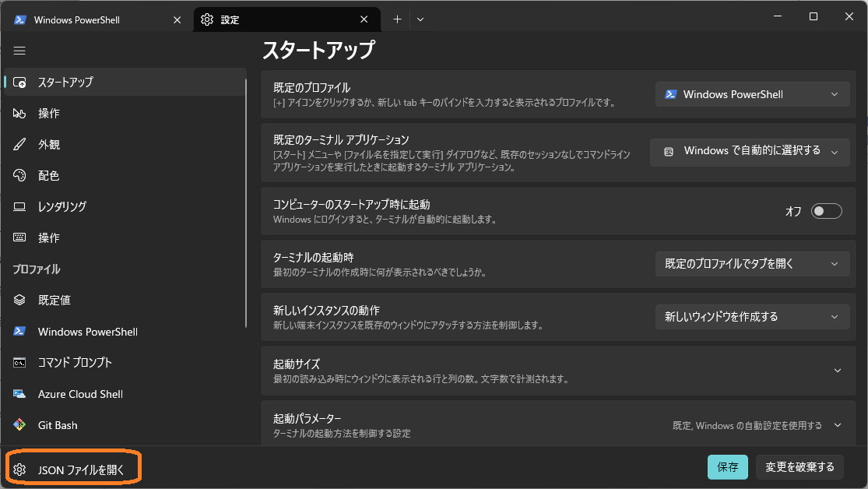Open the hamburger navigation menu
Image resolution: width=868 pixels, height=489 pixels.
pyautogui.click(x=19, y=51)
